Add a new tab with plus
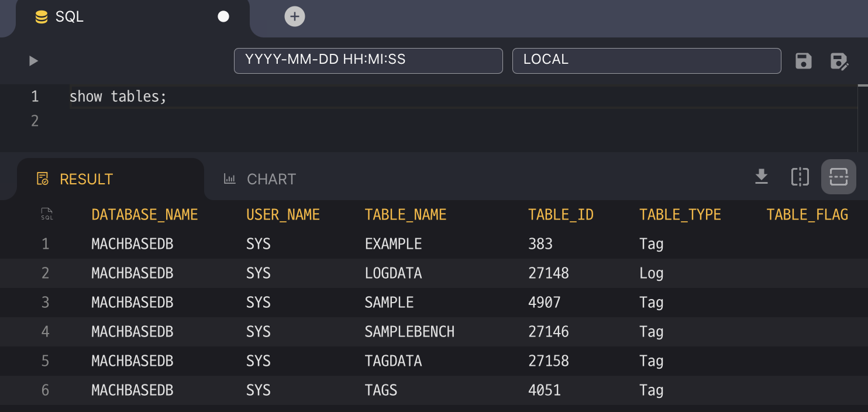868x412 pixels. tap(295, 16)
